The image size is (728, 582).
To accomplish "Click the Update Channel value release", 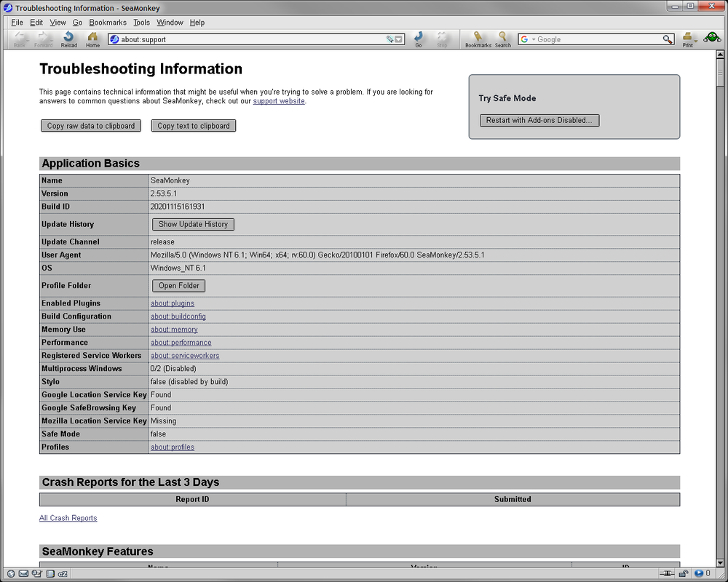I will coord(162,242).
